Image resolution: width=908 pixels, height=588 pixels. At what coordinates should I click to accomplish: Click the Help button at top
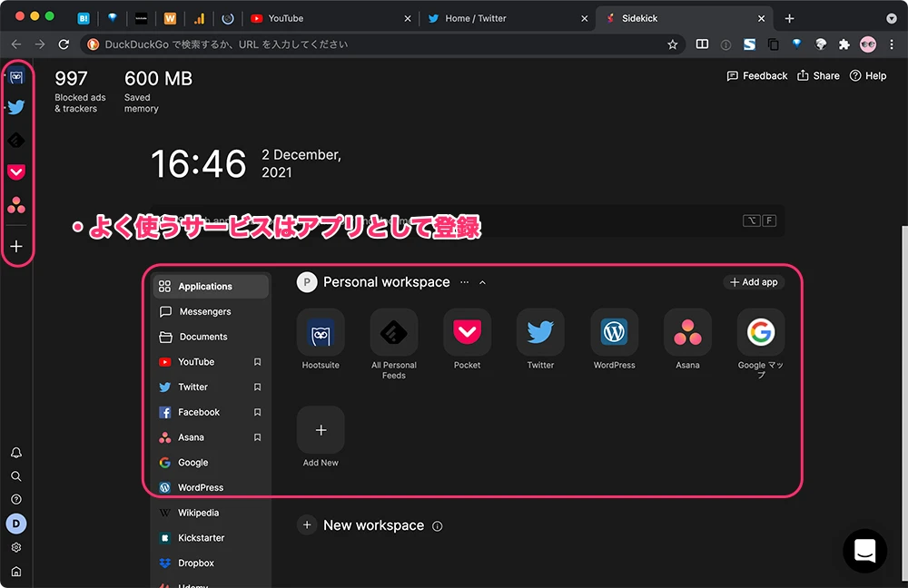868,76
